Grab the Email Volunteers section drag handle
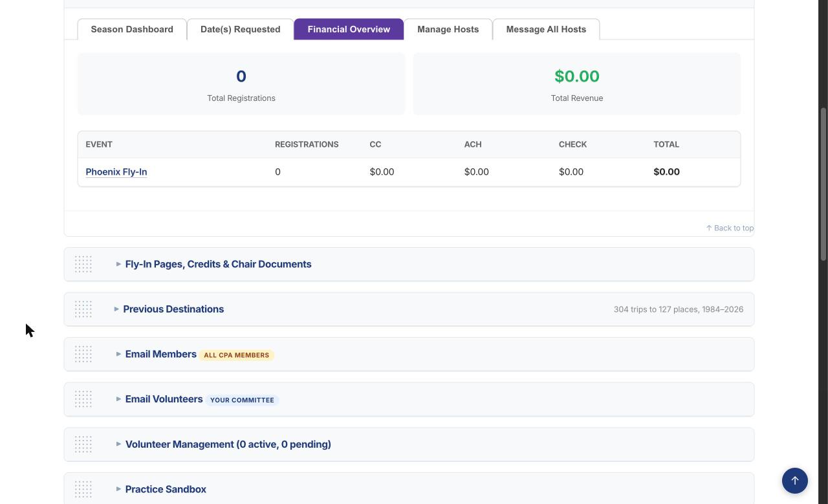The height and width of the screenshot is (504, 828). (83, 399)
